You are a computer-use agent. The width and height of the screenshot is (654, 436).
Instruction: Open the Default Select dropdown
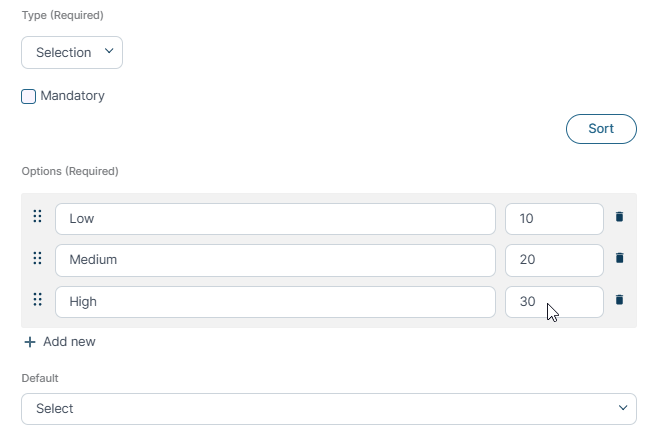point(329,409)
